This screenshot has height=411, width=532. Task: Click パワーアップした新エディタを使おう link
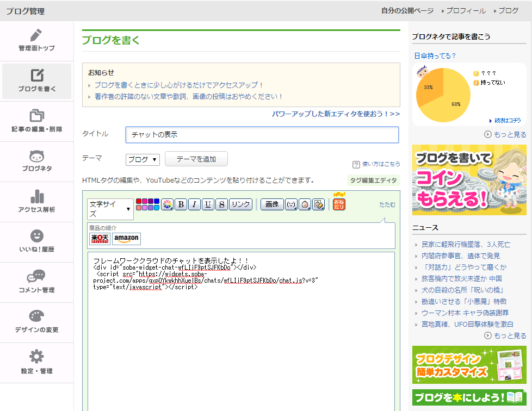pyautogui.click(x=336, y=114)
